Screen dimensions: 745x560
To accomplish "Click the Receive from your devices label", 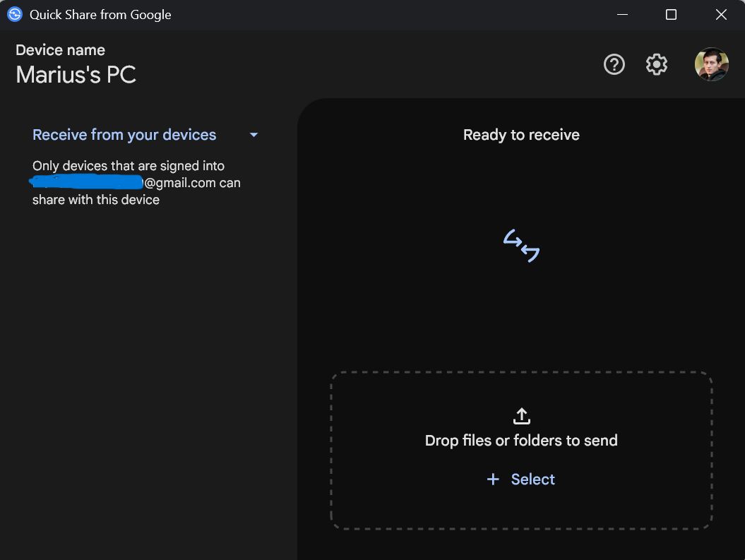I will (124, 135).
